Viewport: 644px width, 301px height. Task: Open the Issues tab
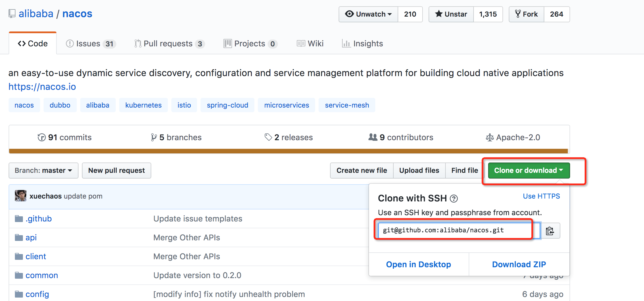tap(91, 43)
